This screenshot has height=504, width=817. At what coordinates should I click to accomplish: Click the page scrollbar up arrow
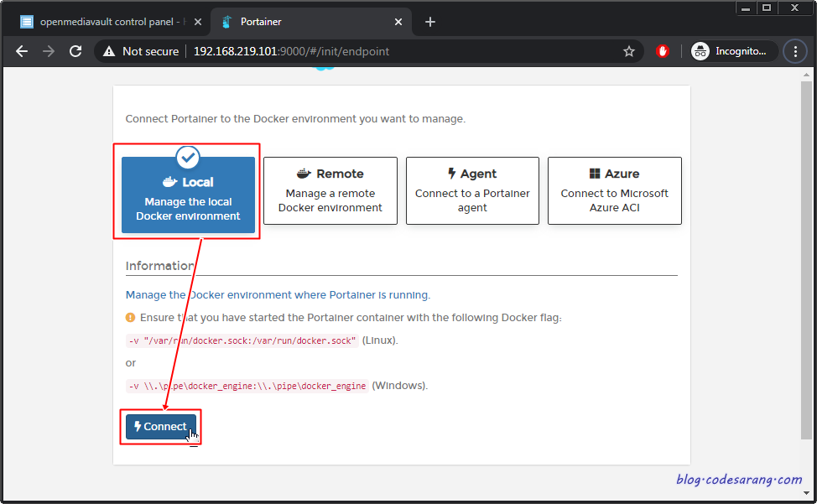(x=807, y=75)
